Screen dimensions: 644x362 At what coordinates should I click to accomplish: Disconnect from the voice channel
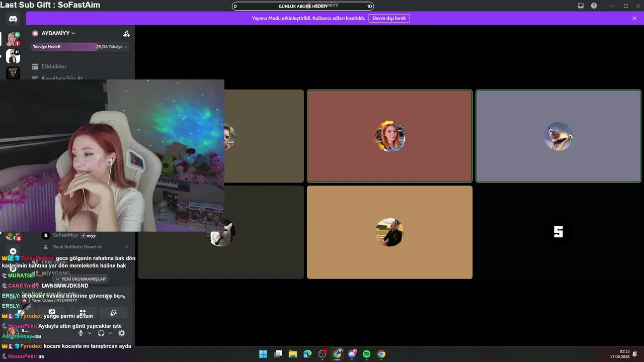(121, 297)
